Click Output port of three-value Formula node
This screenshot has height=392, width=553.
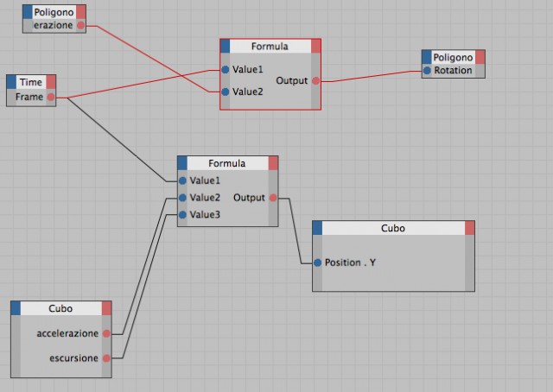click(273, 198)
